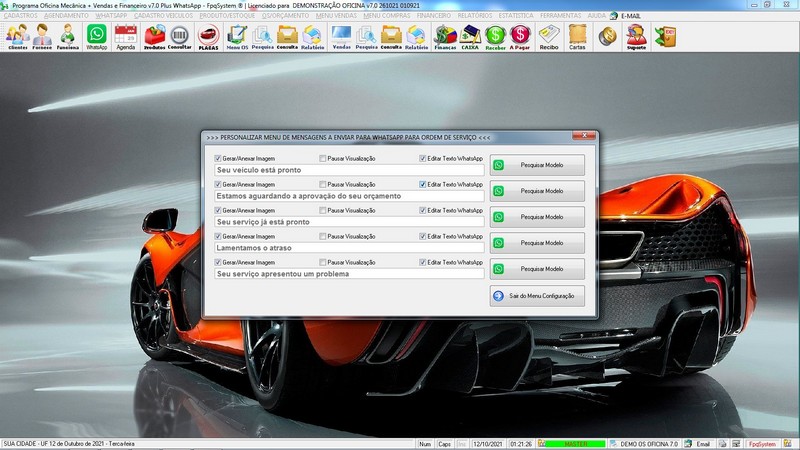This screenshot has height=450, width=800.
Task: Uncheck Gerar/Anexar Imagem above 'Seu veículo está pronto'
Action: [218, 158]
